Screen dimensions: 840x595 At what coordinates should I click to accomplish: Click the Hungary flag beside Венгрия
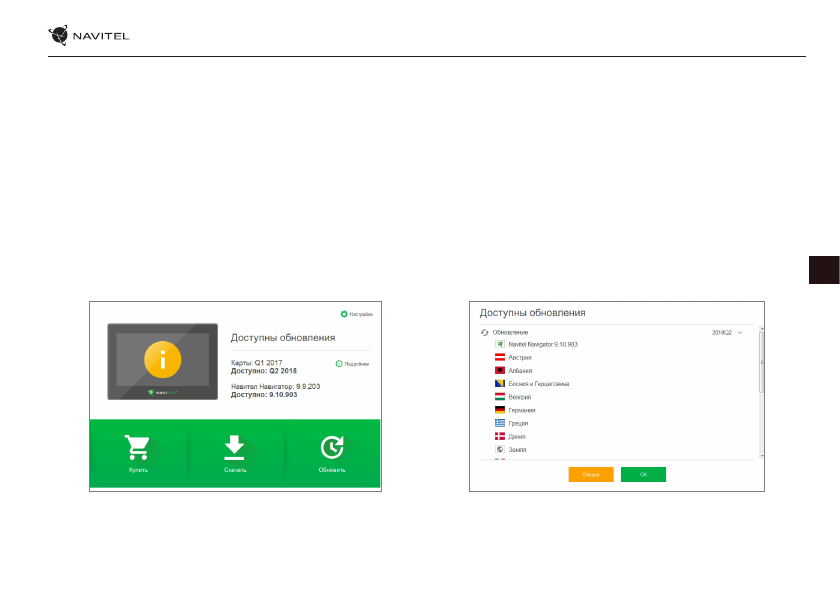(x=500, y=397)
